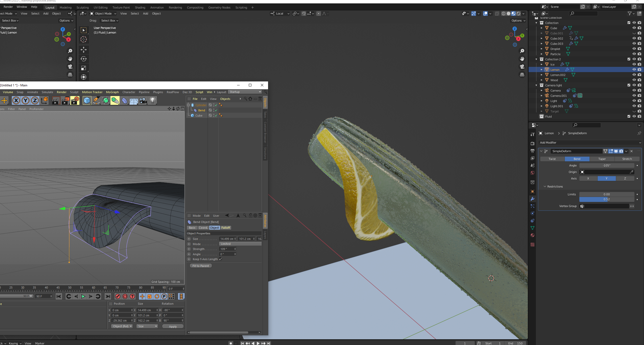The image size is (644, 345).
Task: Hide Lemon object in Blender outliner viewport
Action: 634,69
